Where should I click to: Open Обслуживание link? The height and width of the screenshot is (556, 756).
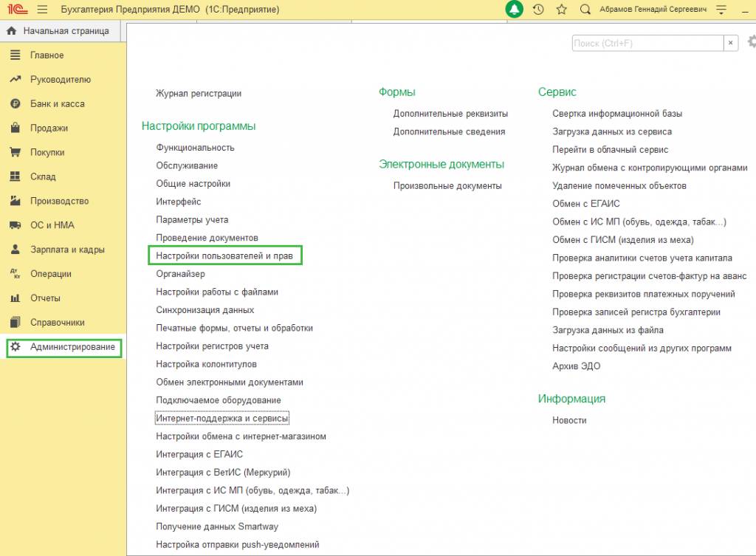pos(187,165)
